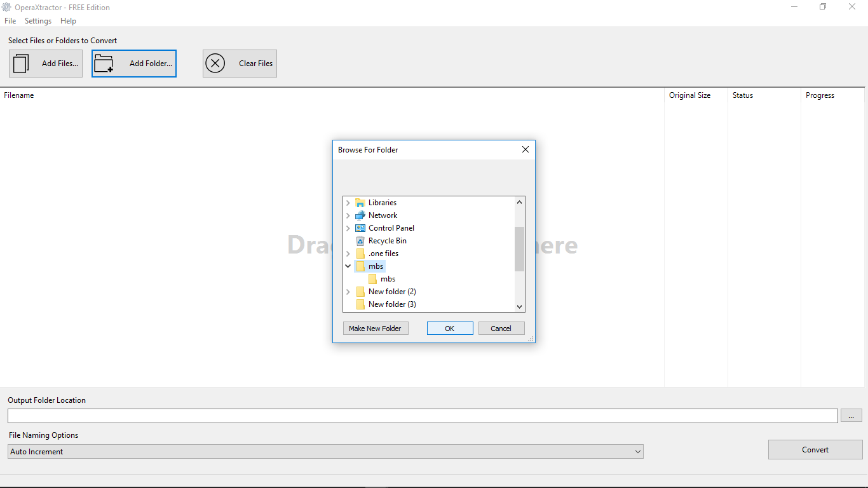Select the Libraries label in folder tree
Screen dimensions: 868x488
(383, 203)
